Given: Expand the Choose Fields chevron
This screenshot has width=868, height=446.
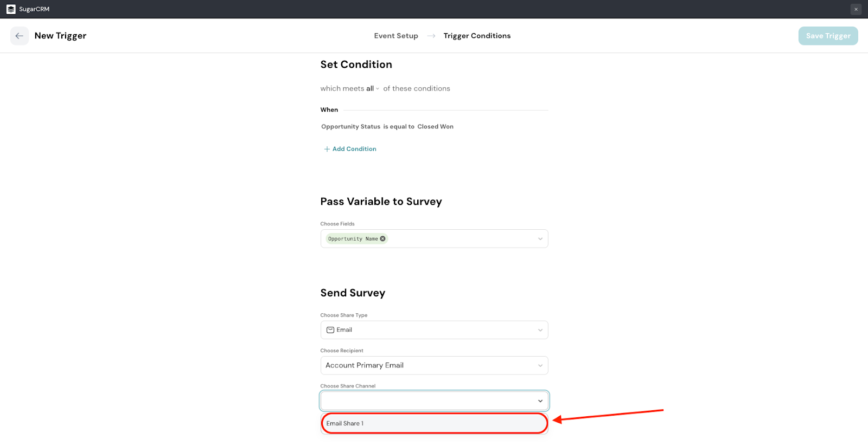Looking at the screenshot, I should (540, 239).
